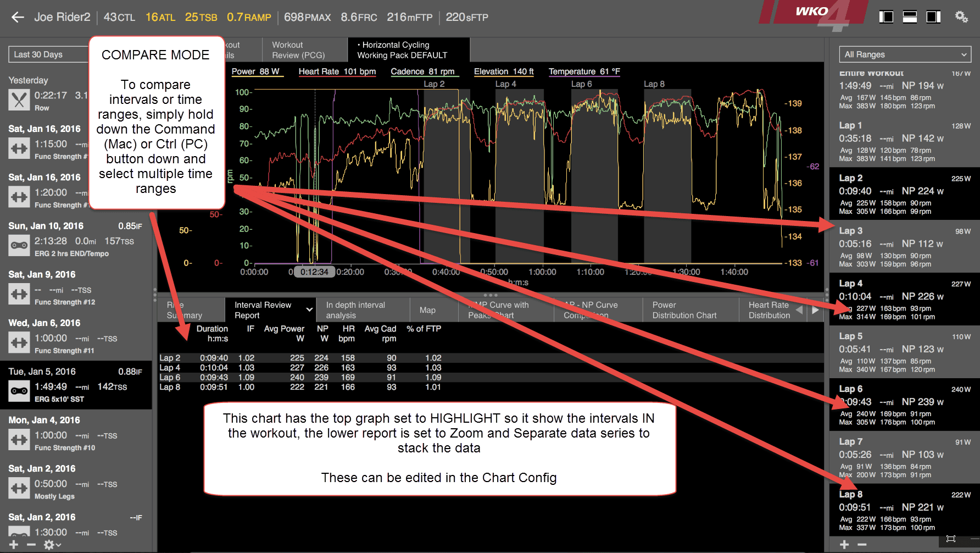
Task: Remove workout with left panel minus
Action: coord(31,545)
